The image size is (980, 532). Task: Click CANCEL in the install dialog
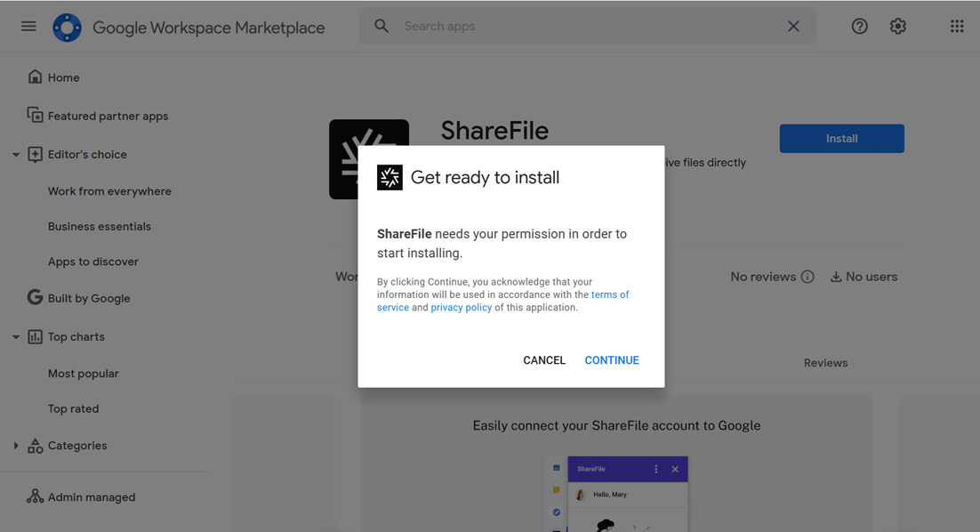[543, 360]
